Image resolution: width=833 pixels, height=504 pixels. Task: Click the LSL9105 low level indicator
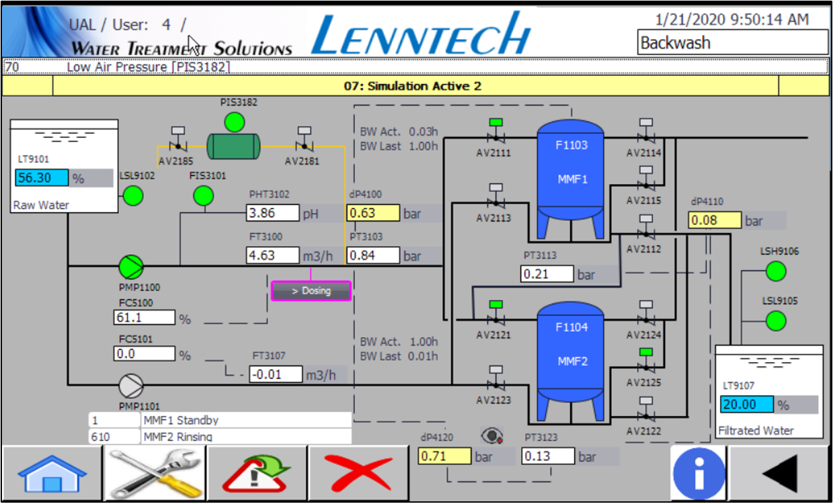click(776, 321)
